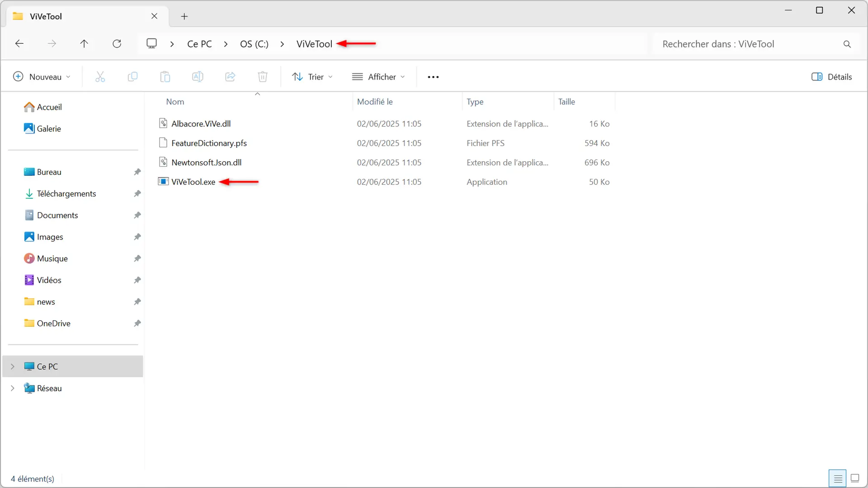Click the pin icon beside Musique

[137, 259]
